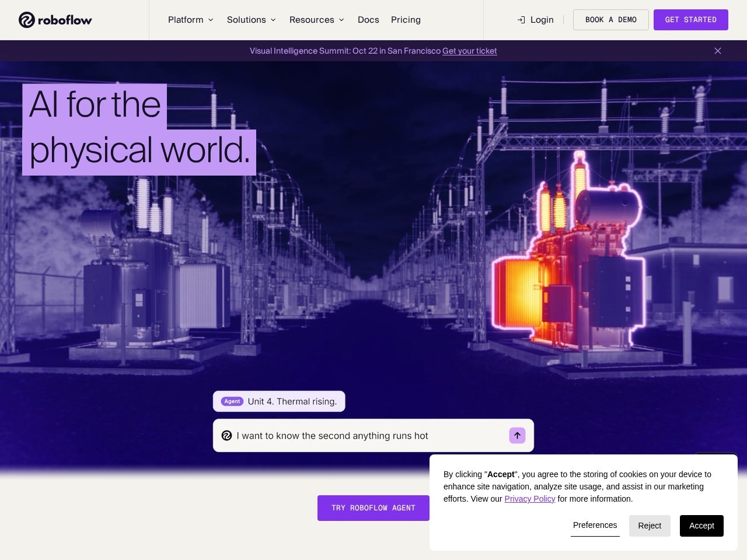The height and width of the screenshot is (560, 747).
Task: Follow the Get your ticket link
Action: point(470,51)
